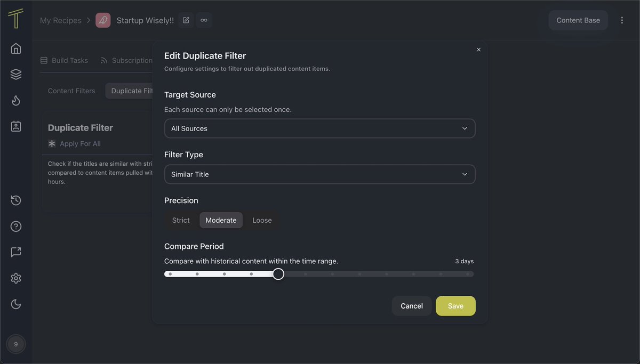Open the All Sources dropdown
Screen dimensions: 640x364
[x=319, y=128]
